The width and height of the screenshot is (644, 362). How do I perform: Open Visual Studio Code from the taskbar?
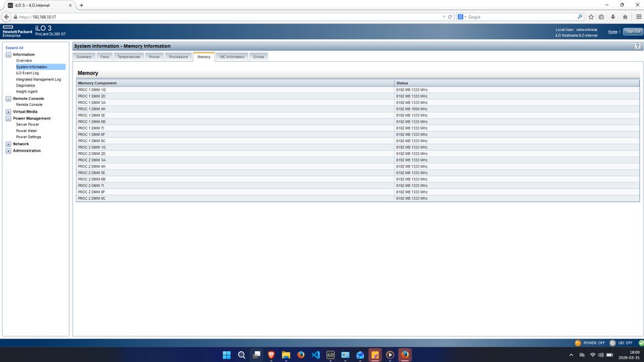tap(315, 355)
